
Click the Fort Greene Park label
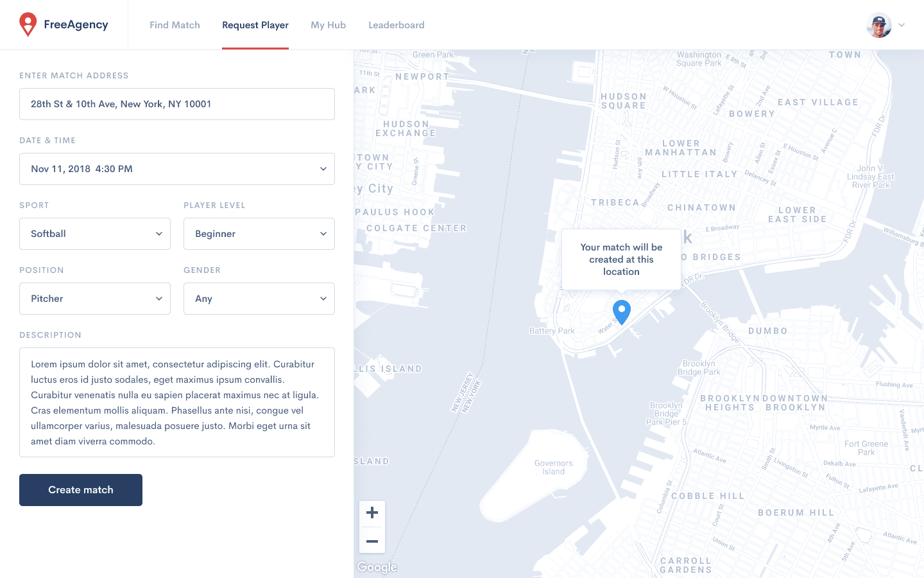click(866, 448)
